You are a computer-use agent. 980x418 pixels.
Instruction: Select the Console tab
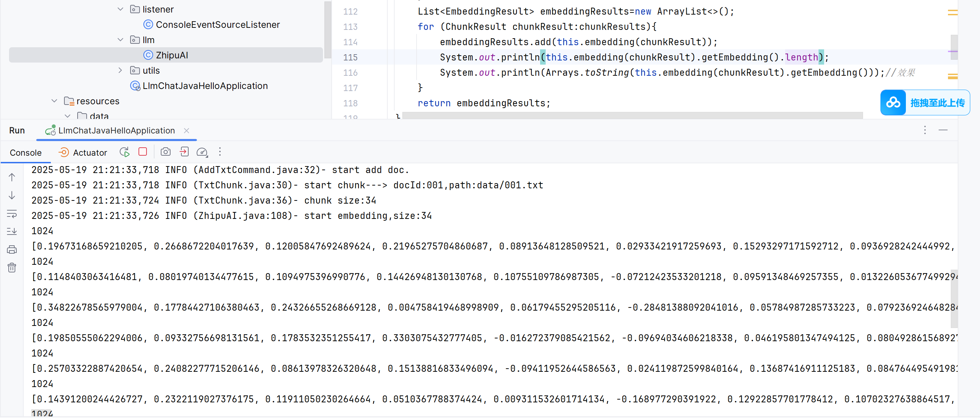point(25,153)
